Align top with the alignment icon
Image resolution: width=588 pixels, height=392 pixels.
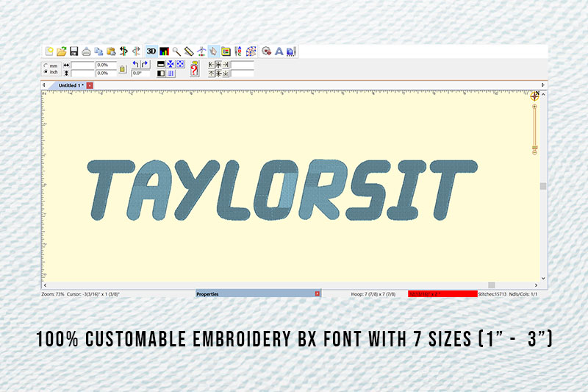click(211, 74)
